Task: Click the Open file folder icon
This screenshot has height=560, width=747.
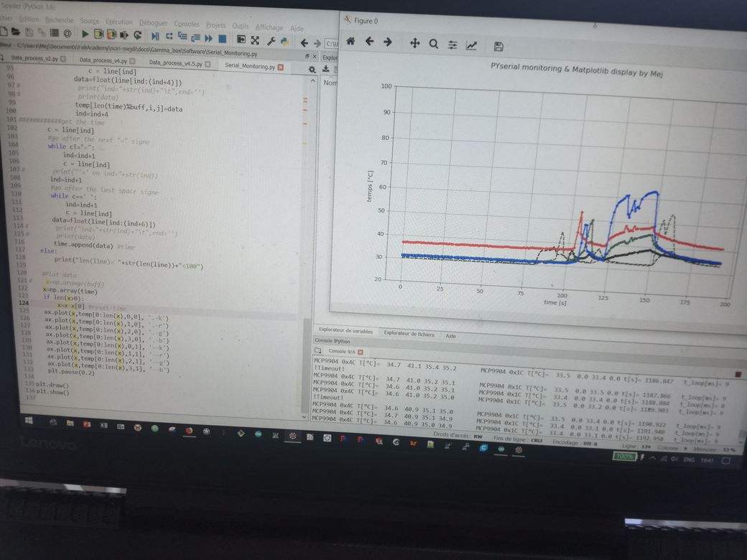Action: tap(16, 32)
